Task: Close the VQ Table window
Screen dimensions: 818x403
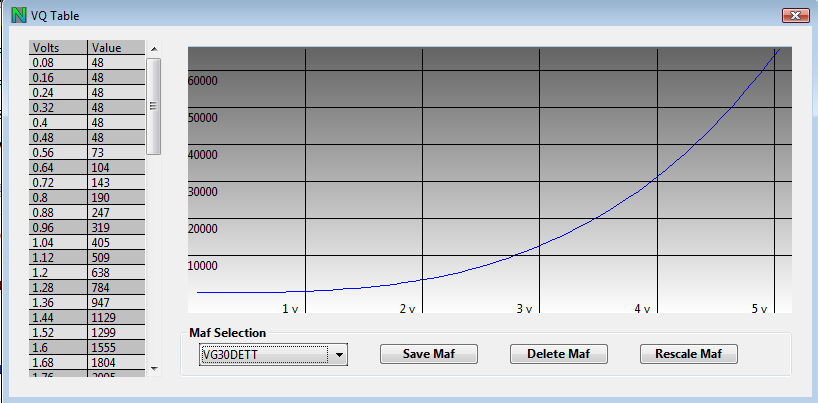Action: coord(792,16)
